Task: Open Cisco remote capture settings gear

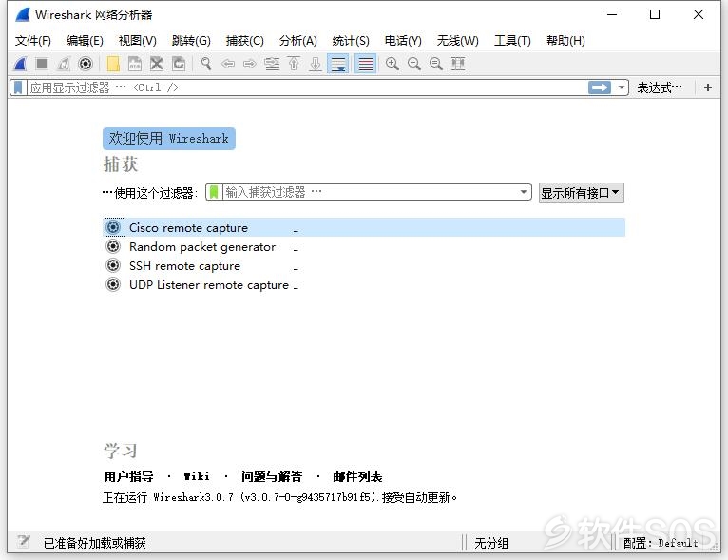Action: coord(114,227)
